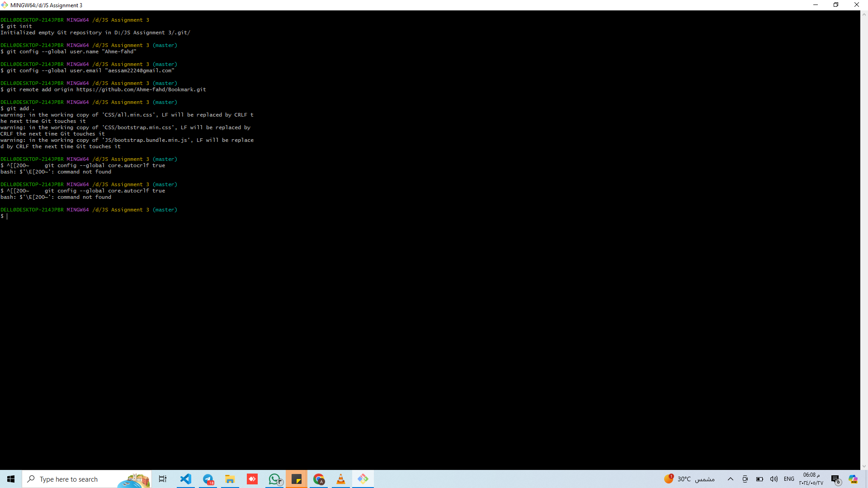Open Sticky Notes from taskbar
868x488 pixels.
pos(297,479)
